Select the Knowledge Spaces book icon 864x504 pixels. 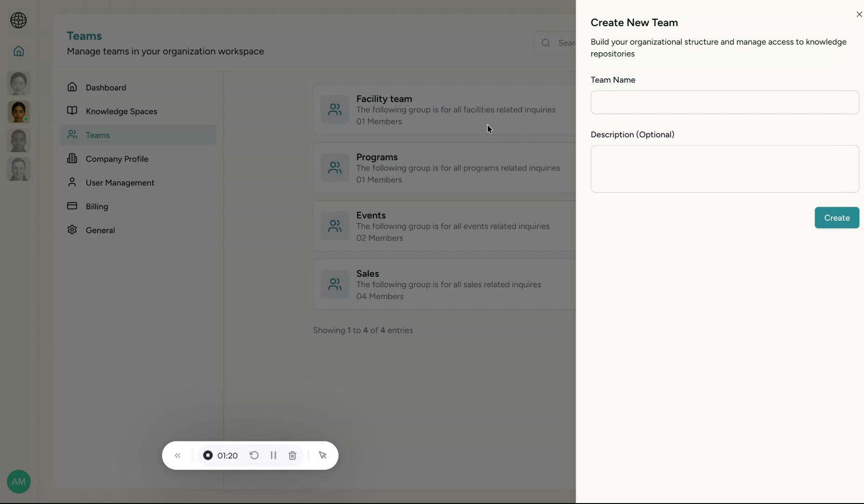point(73,111)
